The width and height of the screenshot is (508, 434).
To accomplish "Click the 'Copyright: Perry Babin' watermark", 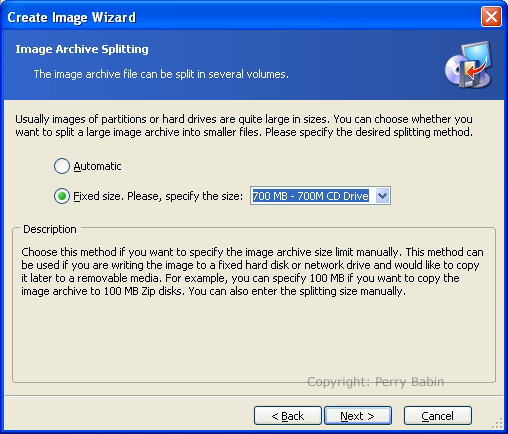I will coord(375,382).
